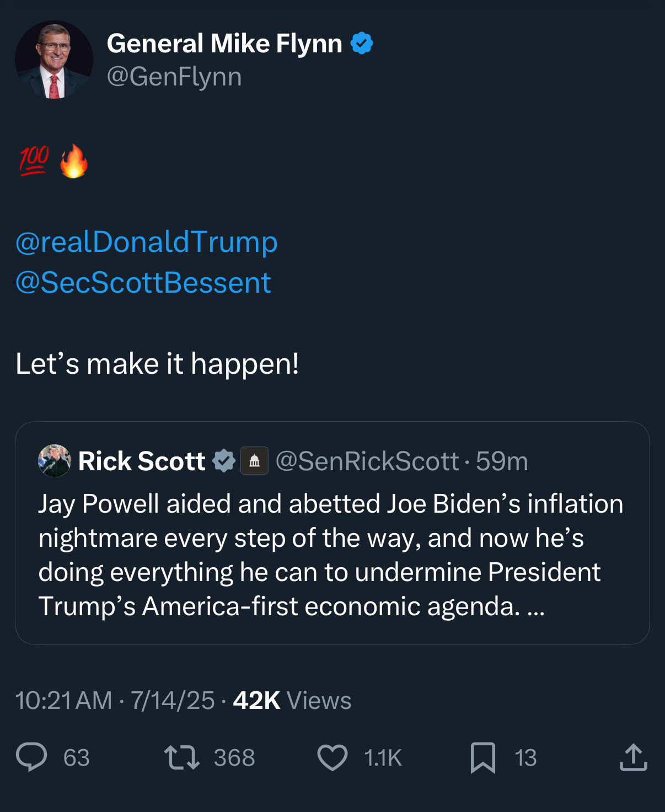Open the quoted tweet about Jay Powell
Viewport: 665px width, 812px height.
coord(332,533)
